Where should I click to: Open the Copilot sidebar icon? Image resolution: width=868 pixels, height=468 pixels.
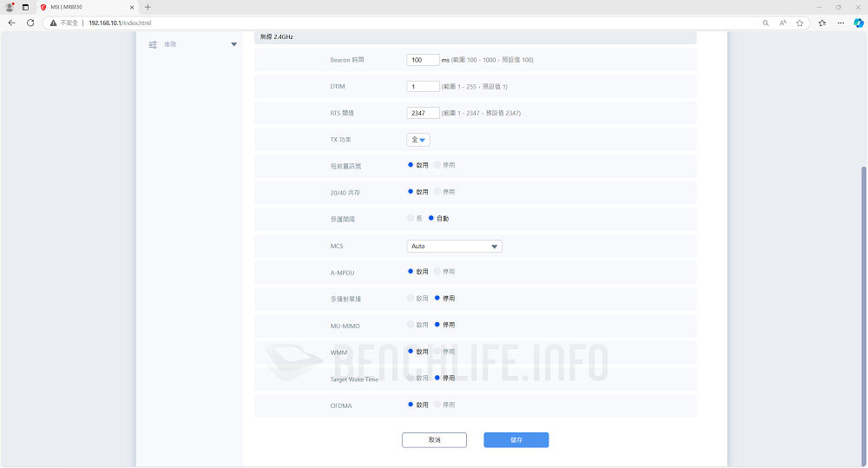(x=858, y=23)
